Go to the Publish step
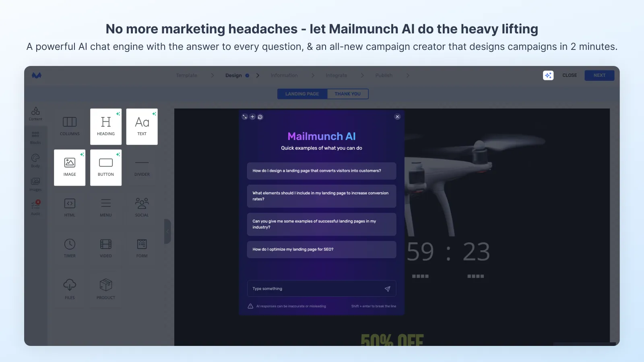The width and height of the screenshot is (644, 362). coord(384,75)
